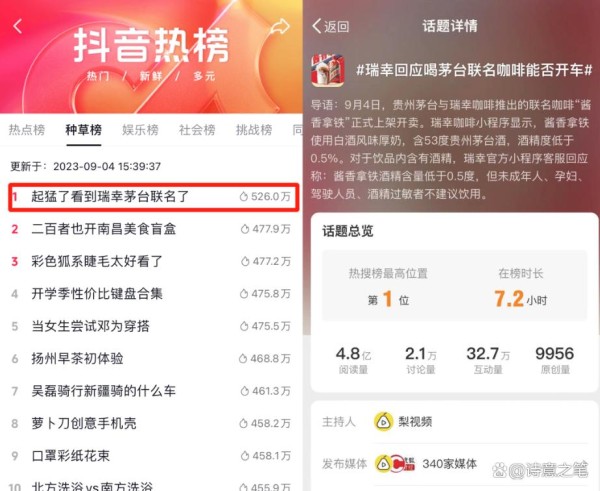Image resolution: width=600 pixels, height=491 pixels.
Task: Tap the flame icon beside 468.8万
Action: click(x=243, y=359)
